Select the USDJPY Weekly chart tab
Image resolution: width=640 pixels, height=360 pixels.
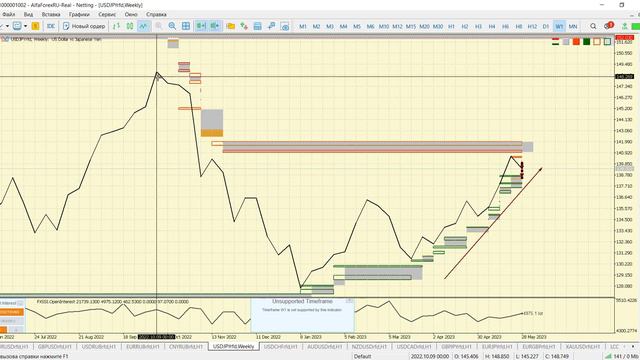(x=233, y=347)
